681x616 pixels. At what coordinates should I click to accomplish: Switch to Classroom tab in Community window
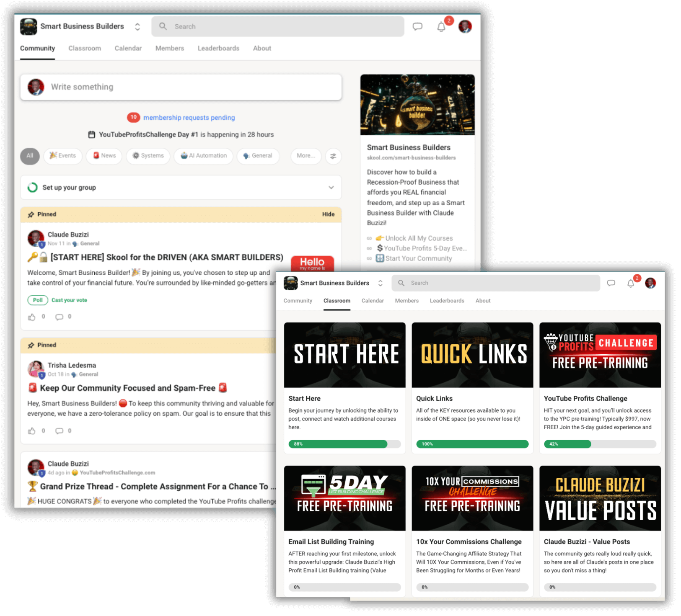(85, 49)
